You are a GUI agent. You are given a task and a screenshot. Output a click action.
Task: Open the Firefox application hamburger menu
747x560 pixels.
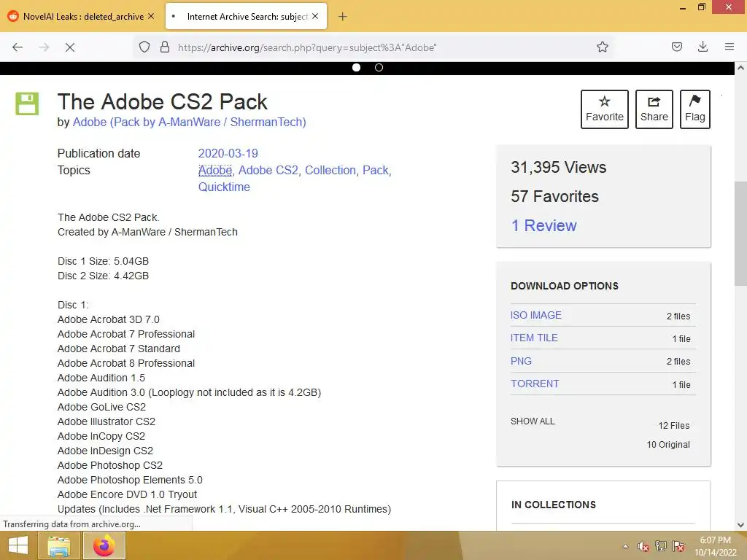[x=729, y=47]
